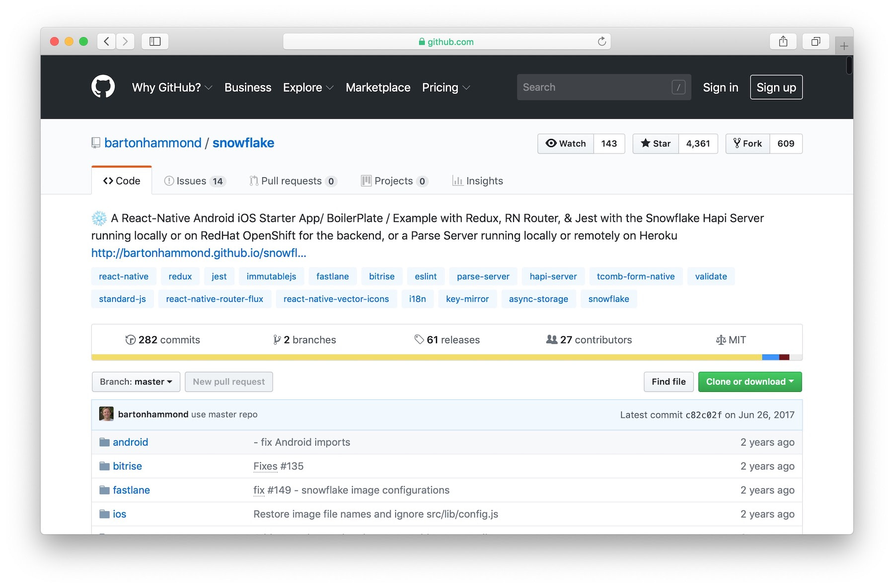The width and height of the screenshot is (894, 588).
Task: Click the github.com address bar
Action: coord(447,41)
